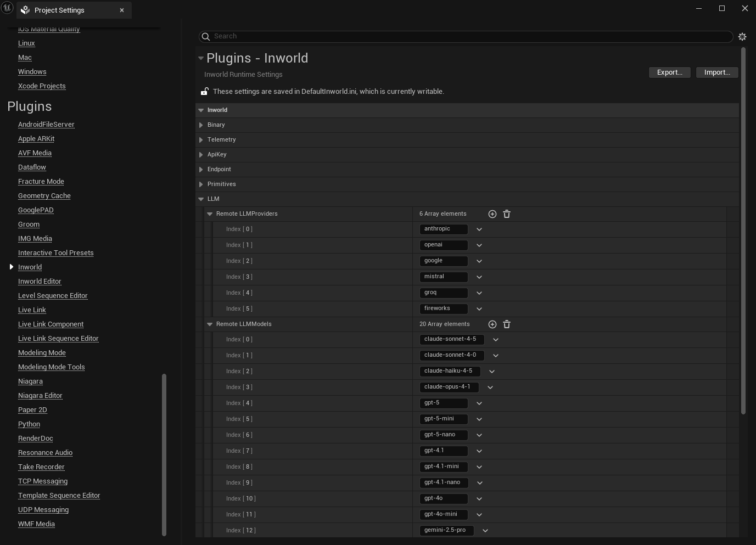Collapse the Plugins - Inworld section header
This screenshot has height=545, width=756.
point(201,58)
